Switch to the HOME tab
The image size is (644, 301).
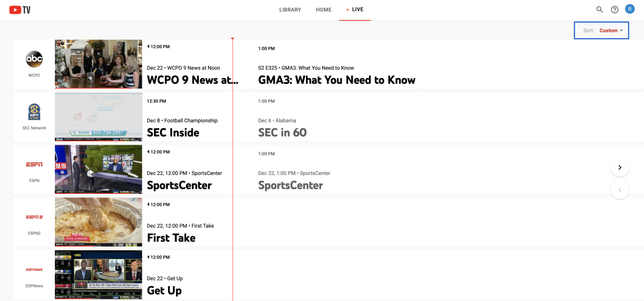(324, 9)
